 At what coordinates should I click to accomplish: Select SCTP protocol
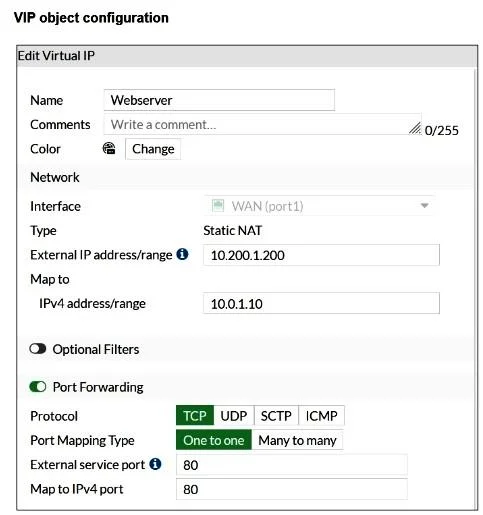pos(276,416)
